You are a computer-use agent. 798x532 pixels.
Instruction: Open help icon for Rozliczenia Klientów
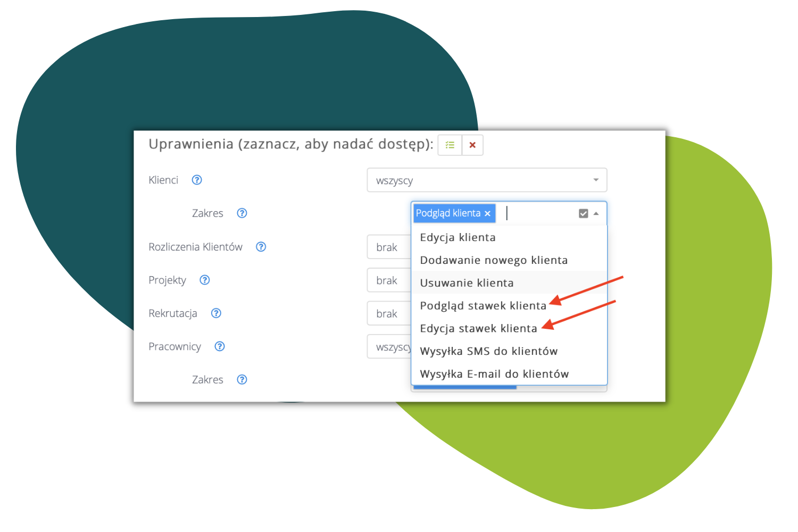point(261,247)
